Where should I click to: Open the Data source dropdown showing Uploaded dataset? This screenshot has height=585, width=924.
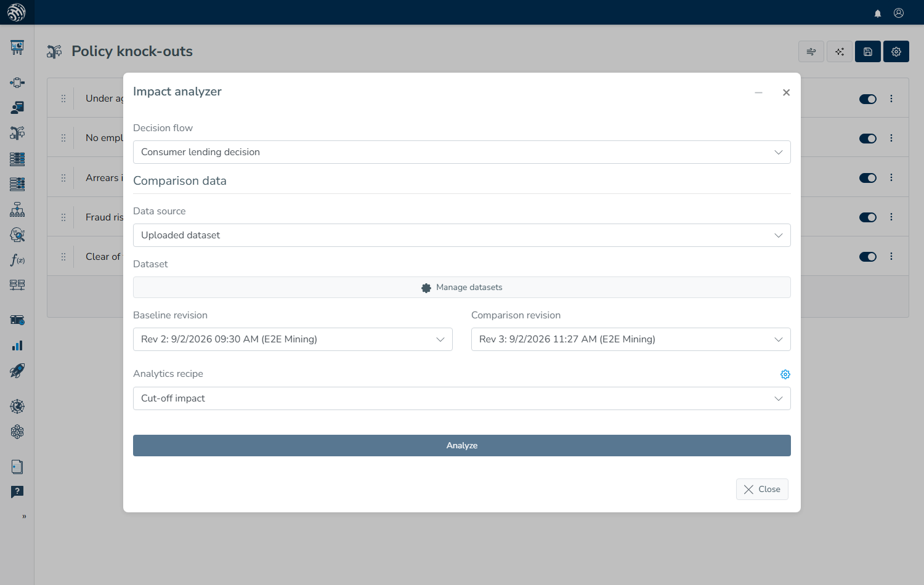[x=462, y=235]
